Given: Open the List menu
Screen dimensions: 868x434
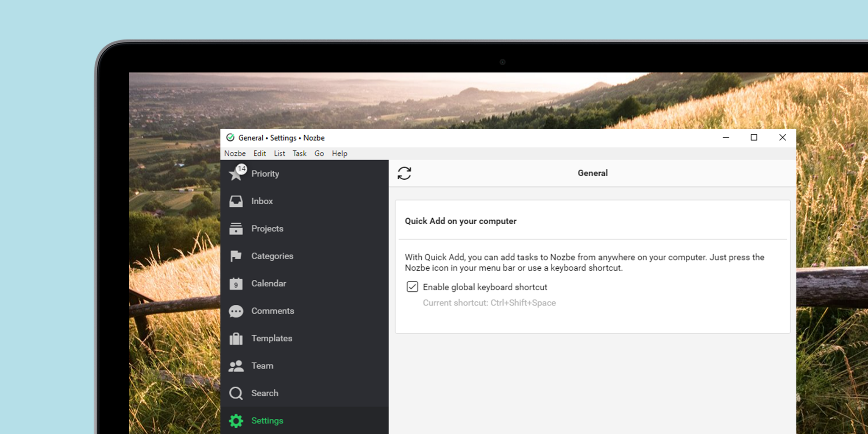Looking at the screenshot, I should 280,153.
